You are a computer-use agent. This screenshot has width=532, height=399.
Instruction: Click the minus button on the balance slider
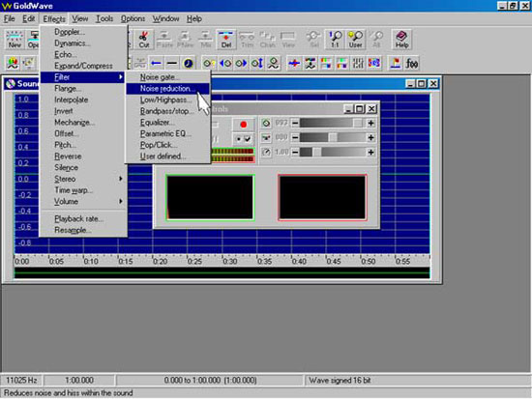(x=295, y=137)
